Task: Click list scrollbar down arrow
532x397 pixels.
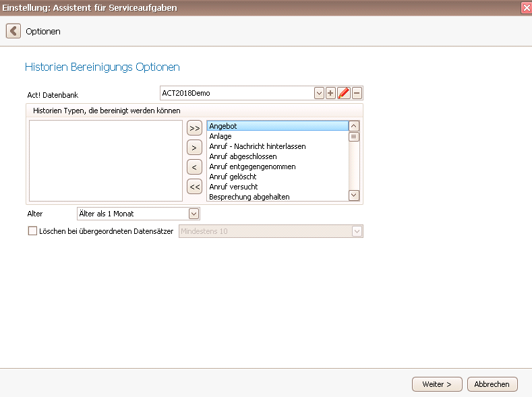Action: [x=354, y=195]
